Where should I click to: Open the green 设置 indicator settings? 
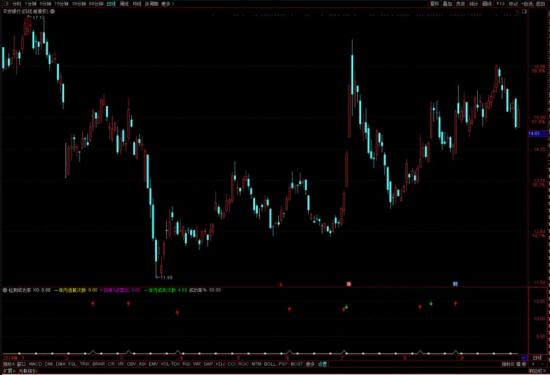point(323,364)
